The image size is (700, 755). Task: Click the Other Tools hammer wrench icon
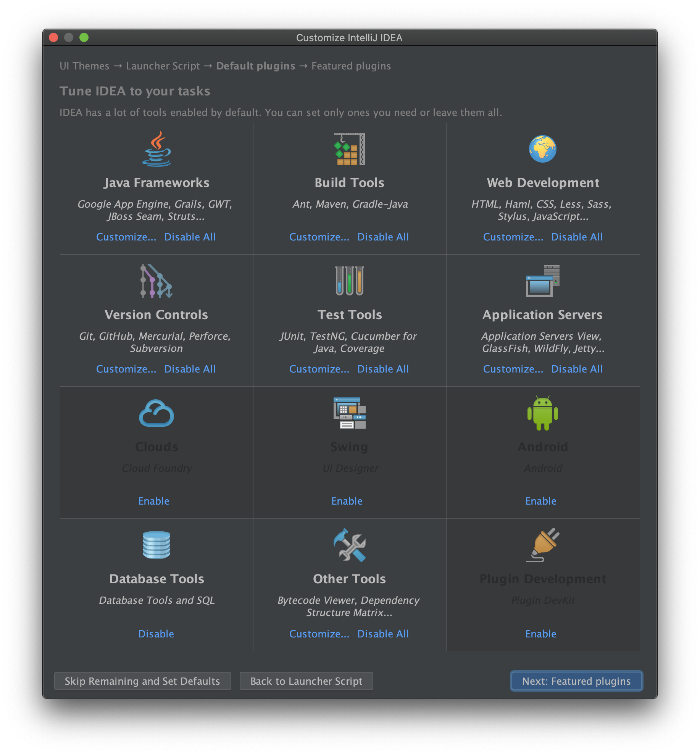pyautogui.click(x=349, y=545)
